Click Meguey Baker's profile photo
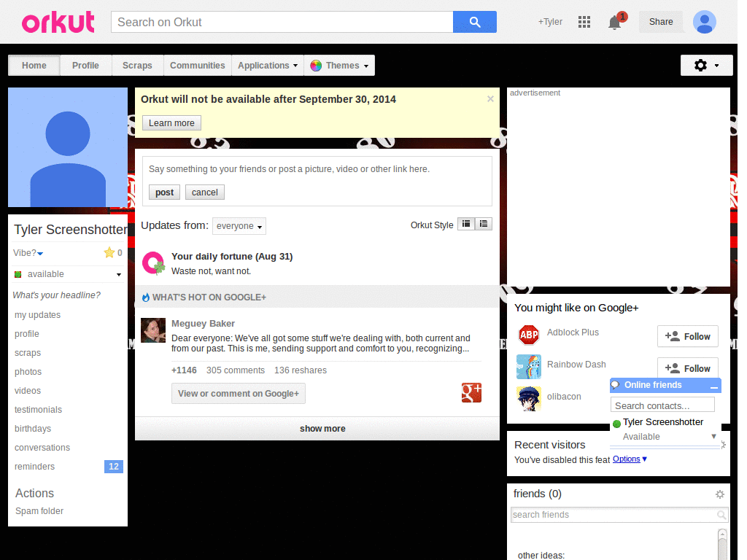Image resolution: width=747 pixels, height=560 pixels. (x=153, y=330)
